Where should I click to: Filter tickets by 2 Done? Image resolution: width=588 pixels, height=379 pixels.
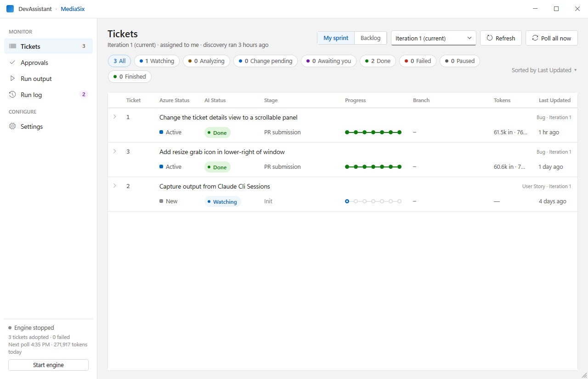(x=378, y=61)
